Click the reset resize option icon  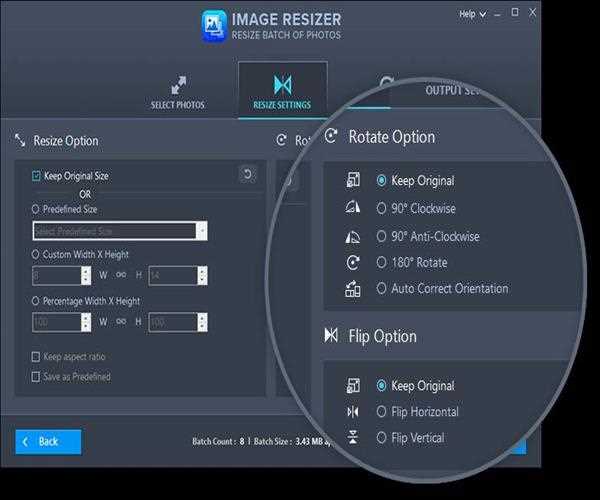[247, 175]
